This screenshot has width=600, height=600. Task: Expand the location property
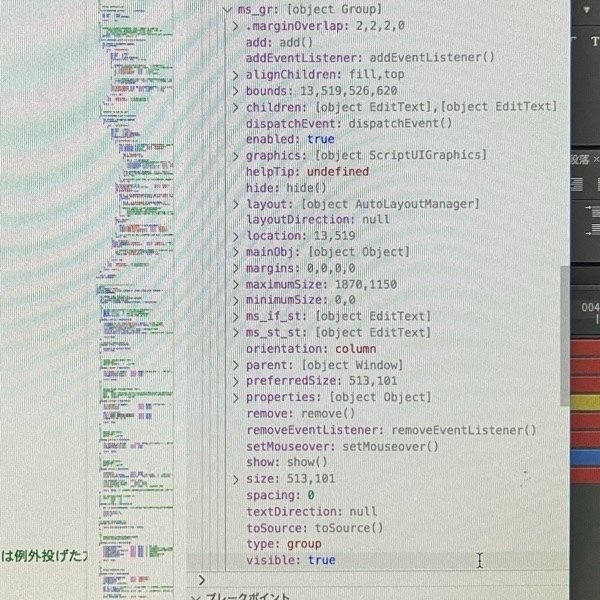(236, 236)
